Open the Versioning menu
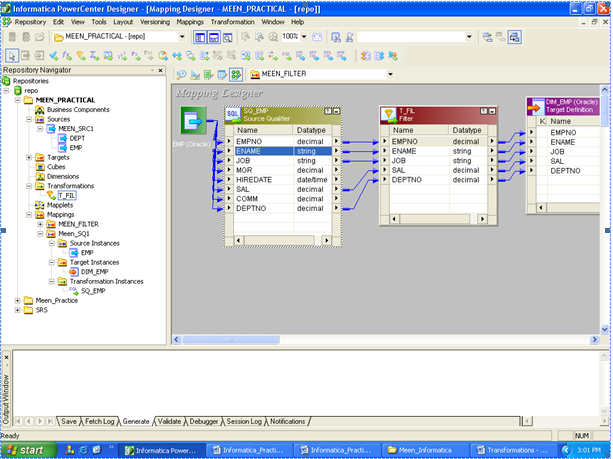Image resolution: width=613 pixels, height=459 pixels. click(x=155, y=22)
